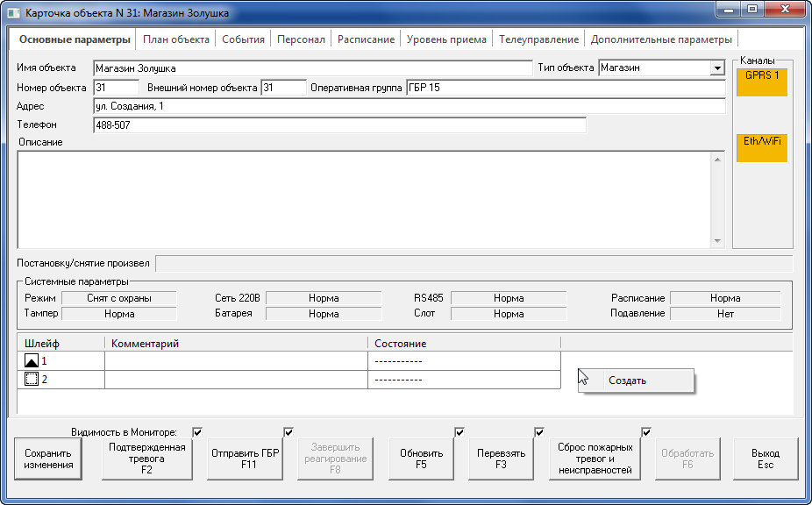Click the 'Оперативная группа' field
Image resolution: width=812 pixels, height=505 pixels.
tap(566, 88)
